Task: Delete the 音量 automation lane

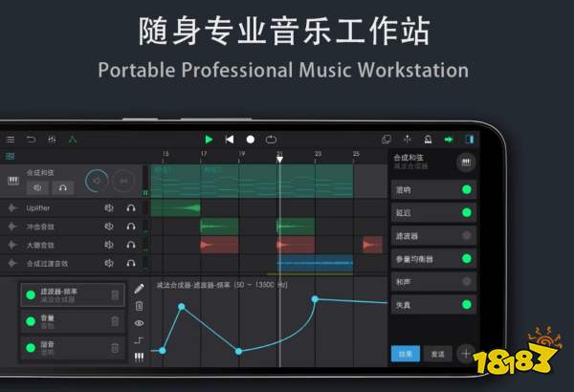Action: 115,321
